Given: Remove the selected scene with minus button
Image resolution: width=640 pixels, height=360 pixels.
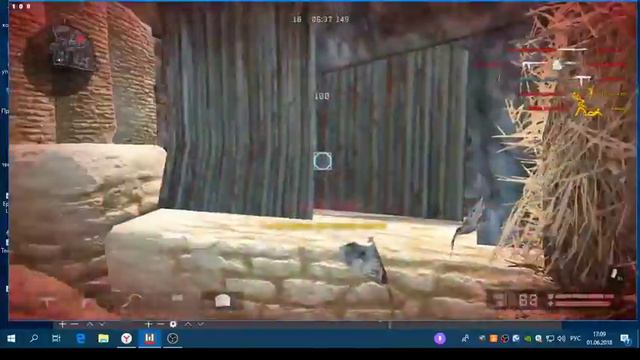Looking at the screenshot, I should (74, 324).
